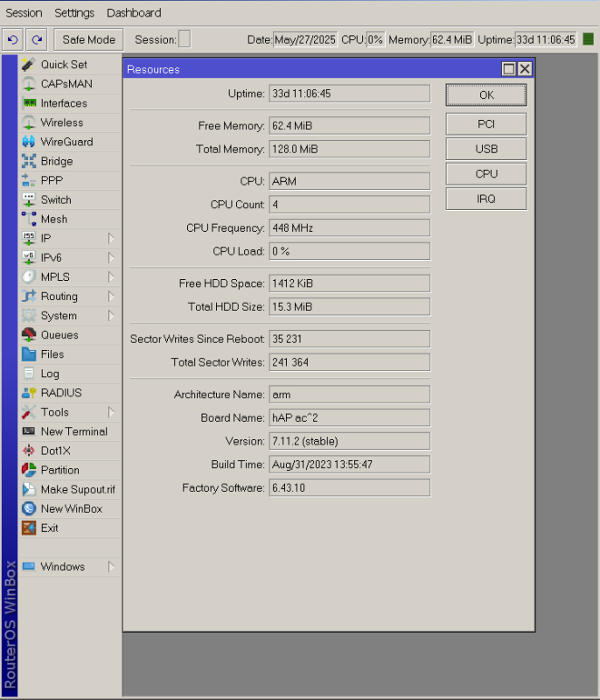The height and width of the screenshot is (700, 600).
Task: Click the toolbar Memory value 62.4 MiB
Action: (452, 39)
